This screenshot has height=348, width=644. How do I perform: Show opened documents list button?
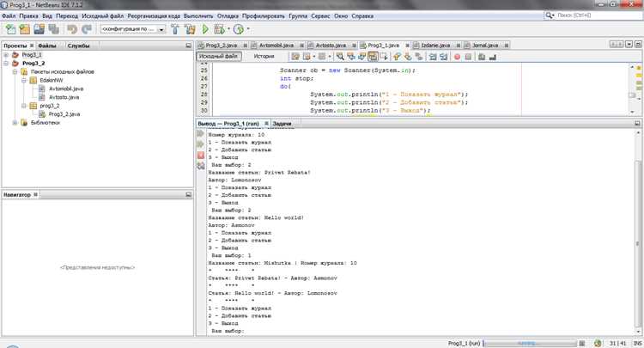[x=629, y=45]
